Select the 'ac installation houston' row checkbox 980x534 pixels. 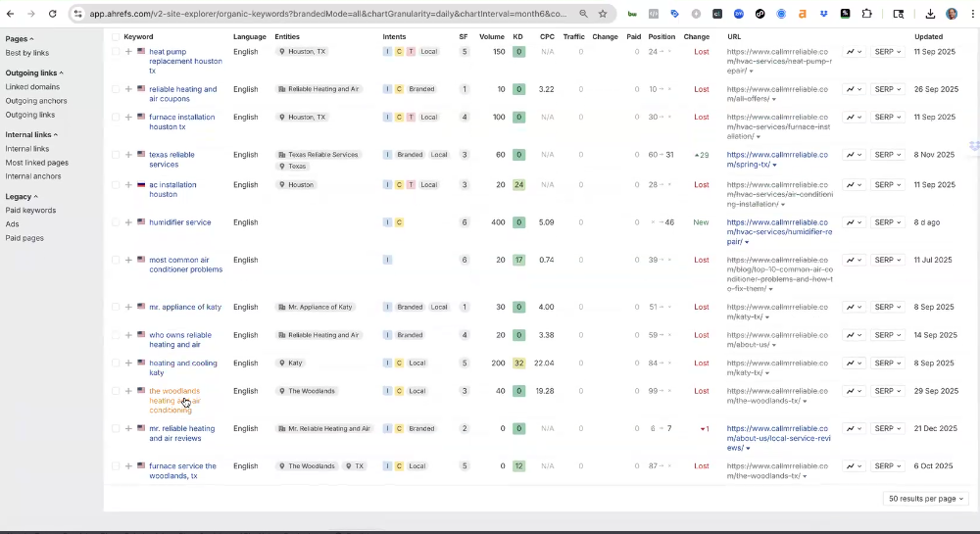115,185
